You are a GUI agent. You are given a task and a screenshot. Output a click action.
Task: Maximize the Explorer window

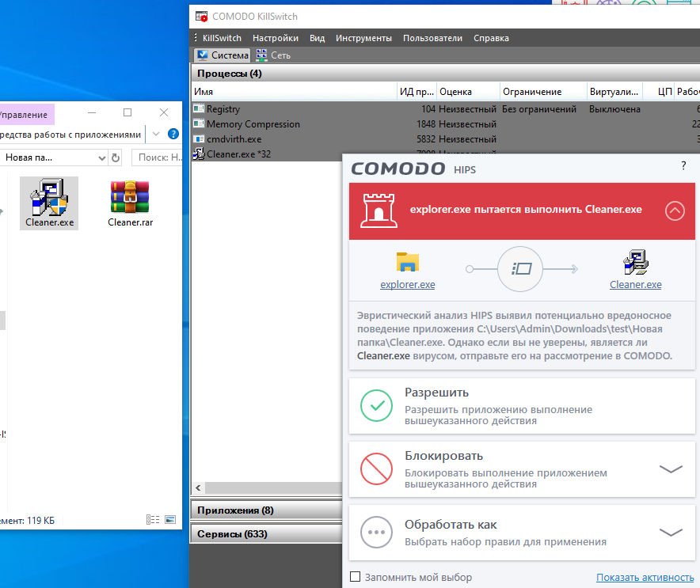(x=127, y=112)
